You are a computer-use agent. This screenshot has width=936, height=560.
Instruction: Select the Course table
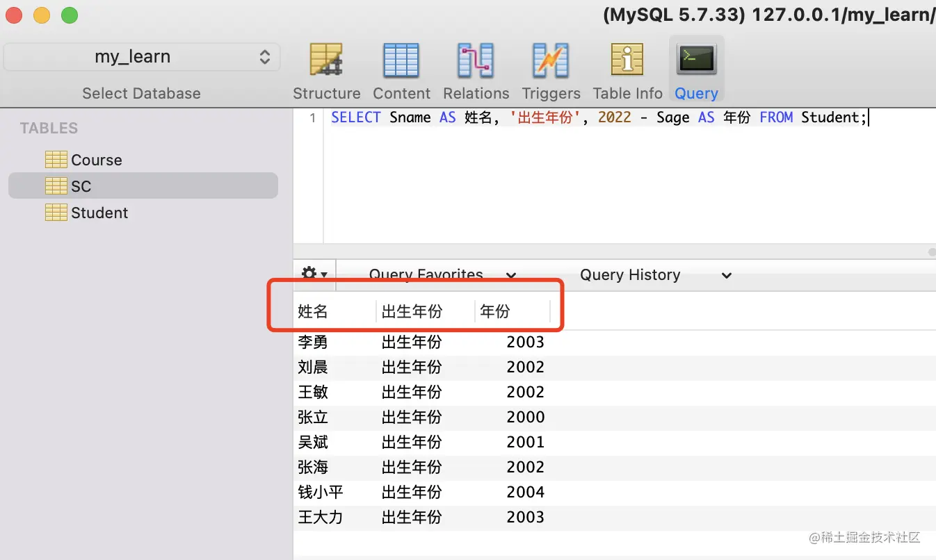point(143,160)
